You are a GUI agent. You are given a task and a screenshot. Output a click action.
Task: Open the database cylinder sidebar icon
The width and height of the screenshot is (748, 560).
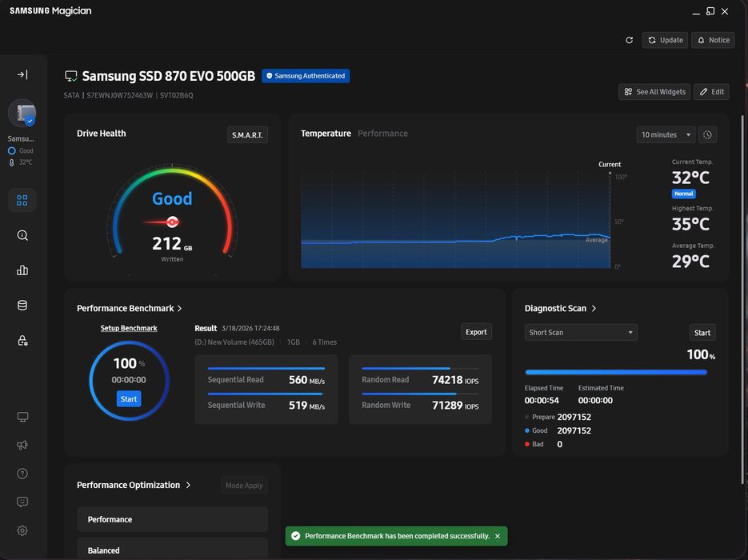(x=22, y=306)
